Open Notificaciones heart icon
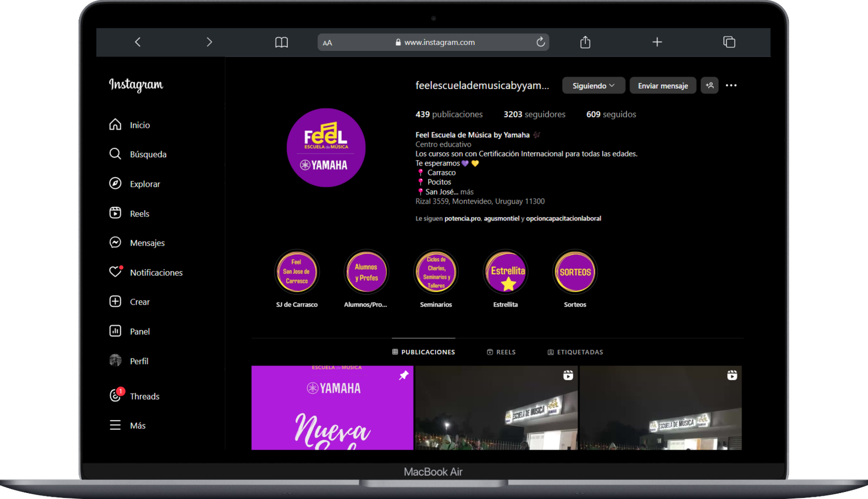This screenshot has width=868, height=499. pos(115,271)
